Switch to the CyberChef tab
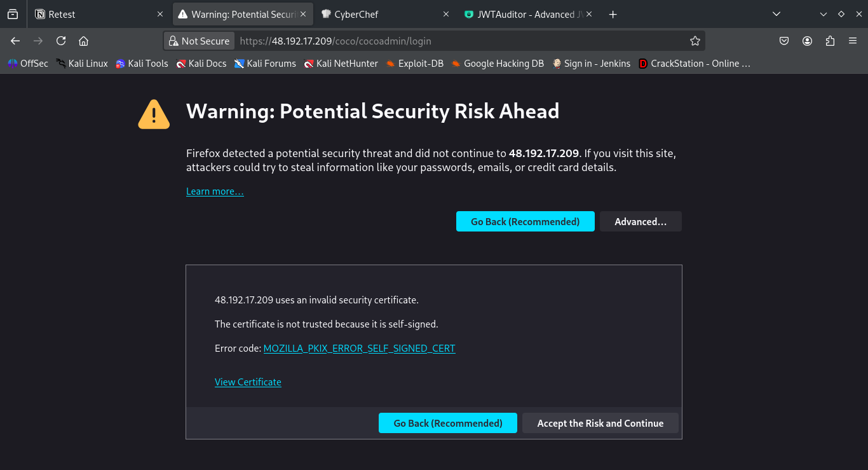 coord(384,14)
